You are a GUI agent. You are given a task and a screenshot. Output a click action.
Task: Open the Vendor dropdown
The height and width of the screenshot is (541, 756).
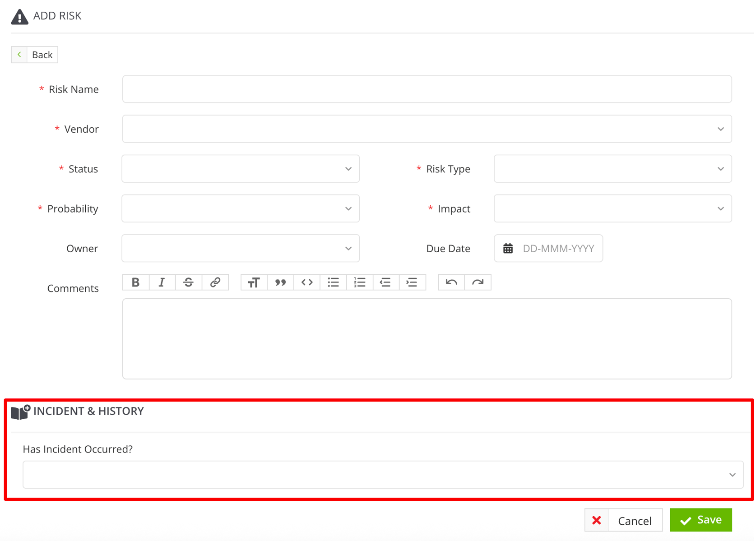coord(720,129)
